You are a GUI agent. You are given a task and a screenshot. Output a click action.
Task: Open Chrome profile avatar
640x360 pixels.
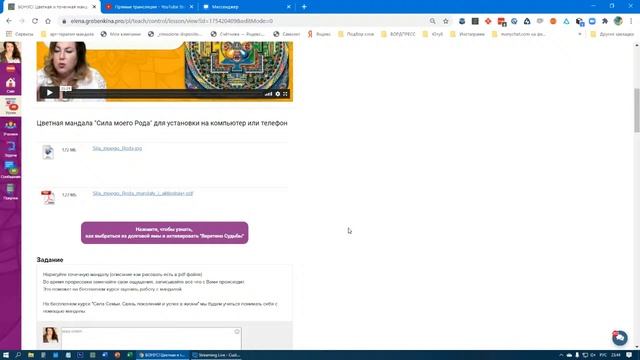(x=618, y=21)
